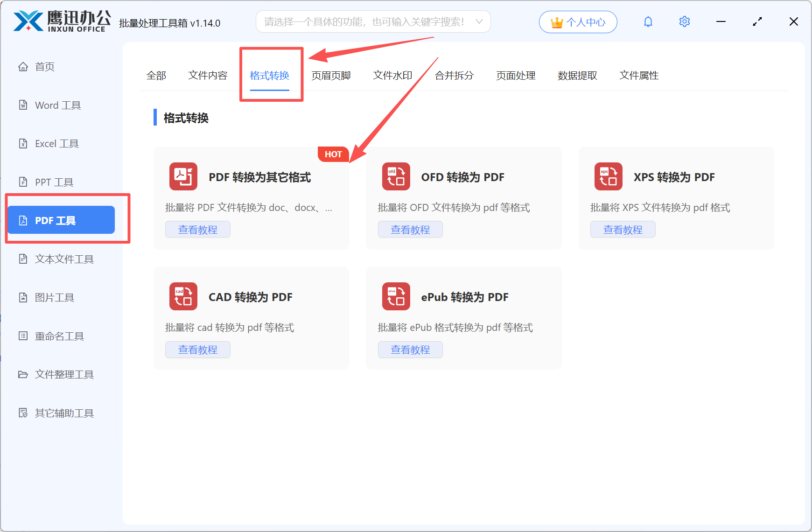Open the notifications bell

tap(648, 21)
